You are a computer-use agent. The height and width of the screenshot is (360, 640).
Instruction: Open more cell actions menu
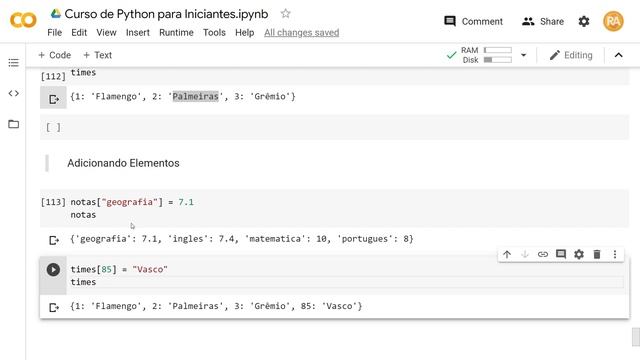click(x=615, y=254)
